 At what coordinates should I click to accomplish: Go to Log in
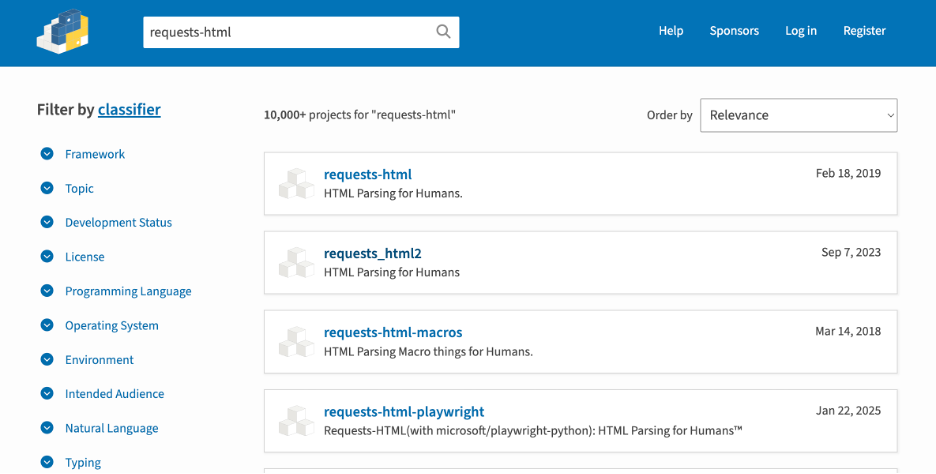(x=800, y=31)
